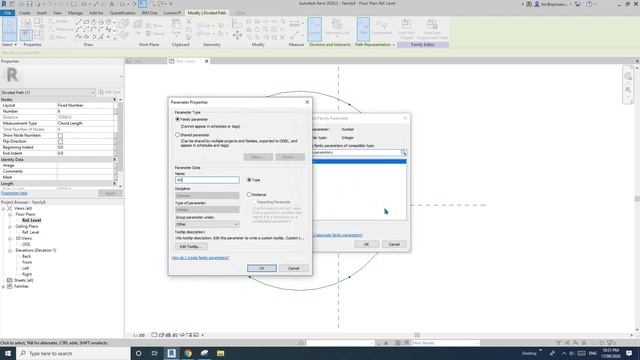Screen dimensions: 640x360
Task: Tick the Reporting Parameter checkbox
Action: pos(254,202)
